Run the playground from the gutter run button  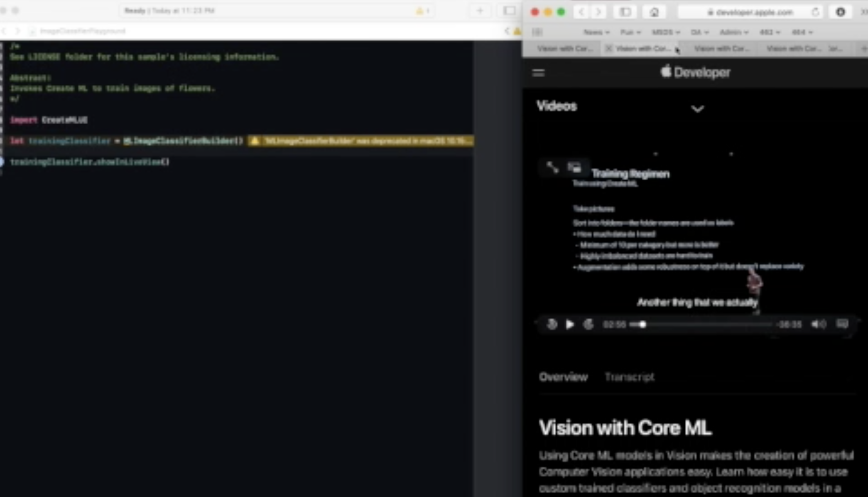tap(2, 162)
